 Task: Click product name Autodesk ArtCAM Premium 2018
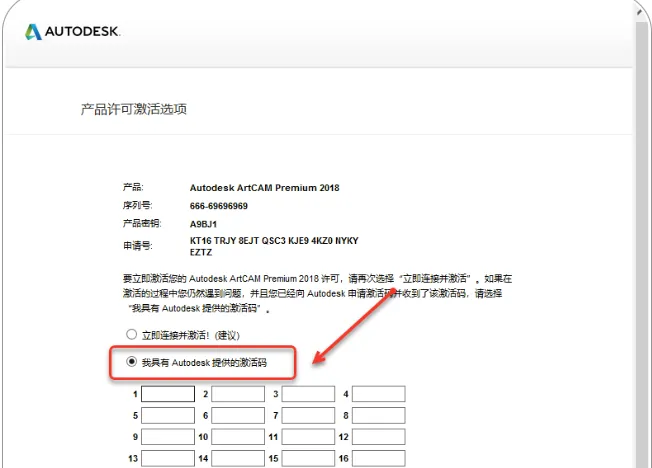[x=264, y=188]
